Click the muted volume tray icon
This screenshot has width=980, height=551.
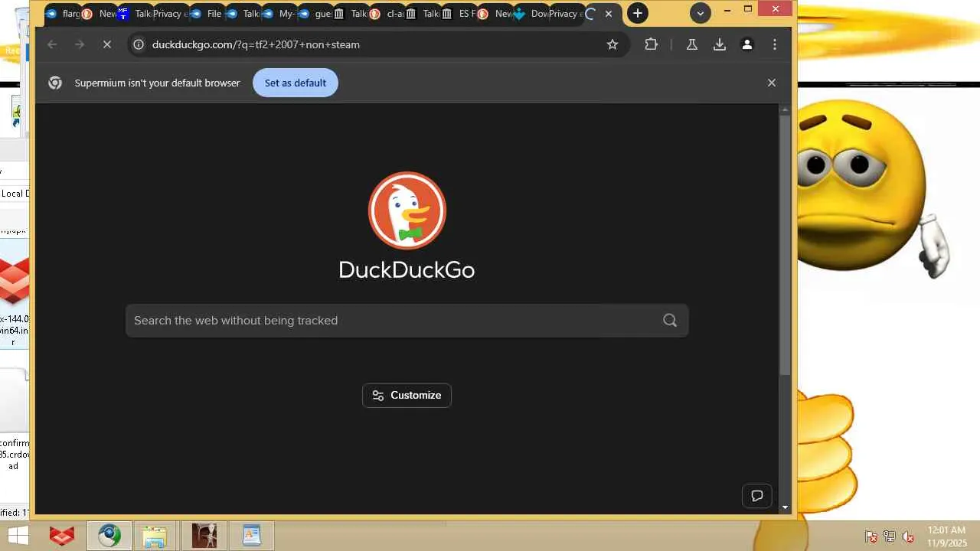[x=908, y=536]
